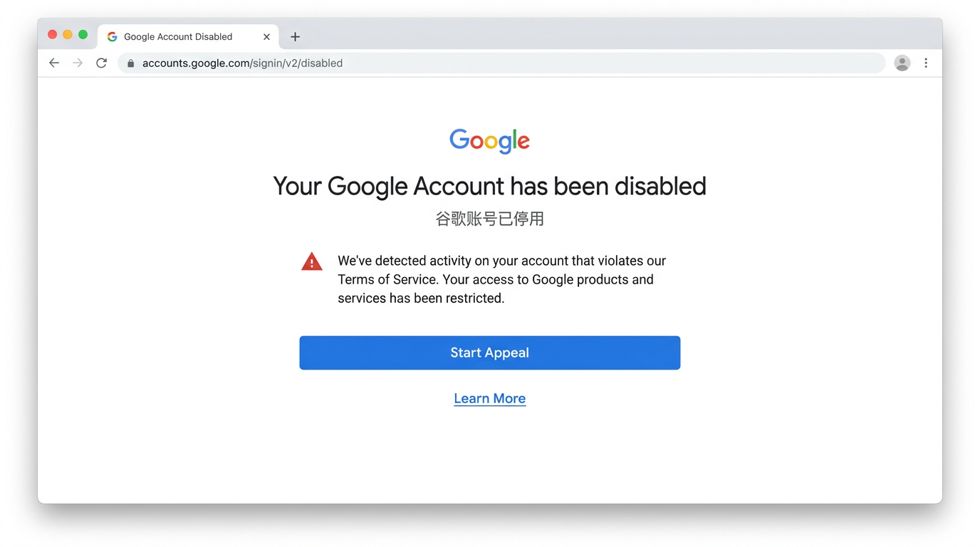Click inside the address bar
Viewport: 980px width, 547px height.
[x=427, y=63]
